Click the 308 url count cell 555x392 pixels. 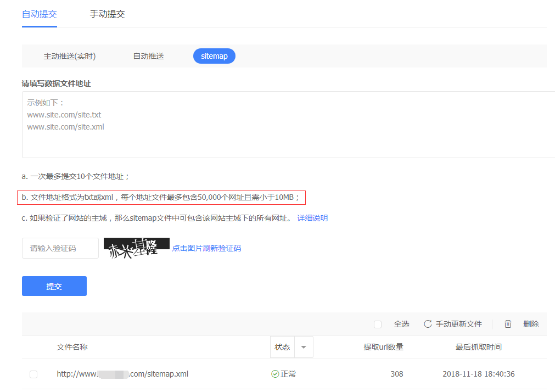point(397,374)
